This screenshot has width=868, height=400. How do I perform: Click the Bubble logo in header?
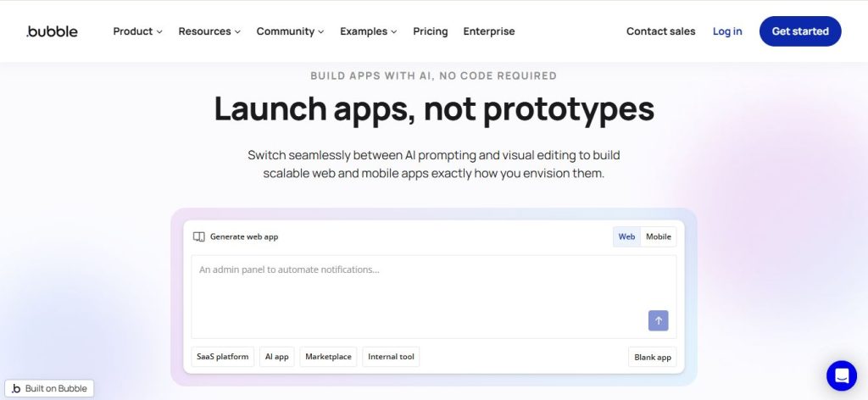[x=52, y=31]
